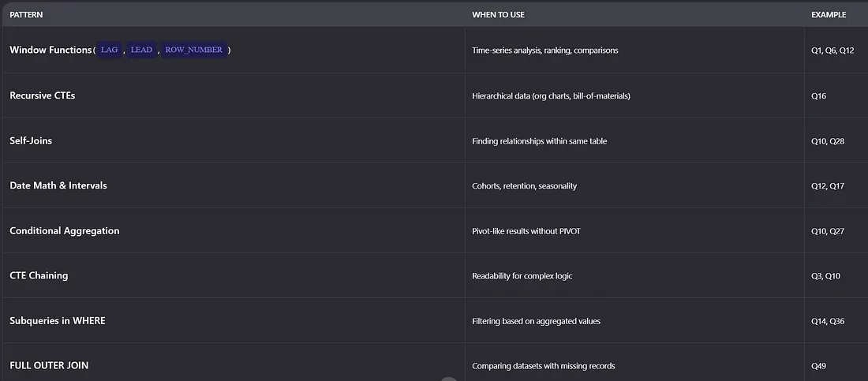
Task: Click the WHEN TO USE column header
Action: 498,15
